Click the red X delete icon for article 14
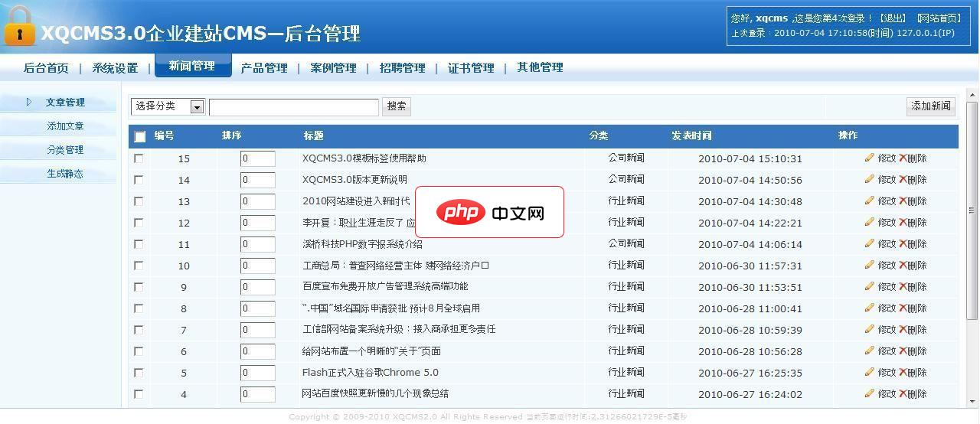The height and width of the screenshot is (424, 980). click(x=903, y=180)
